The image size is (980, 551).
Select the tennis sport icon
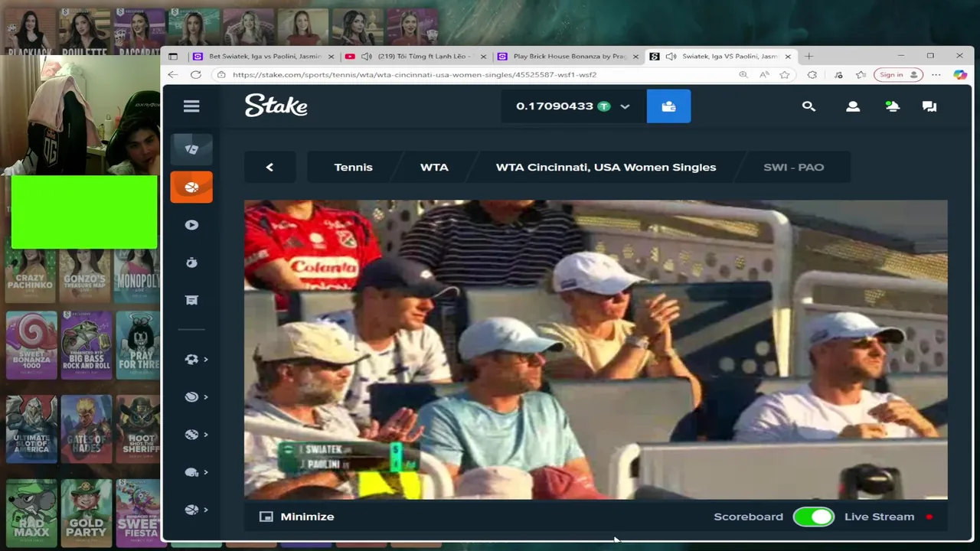(191, 396)
